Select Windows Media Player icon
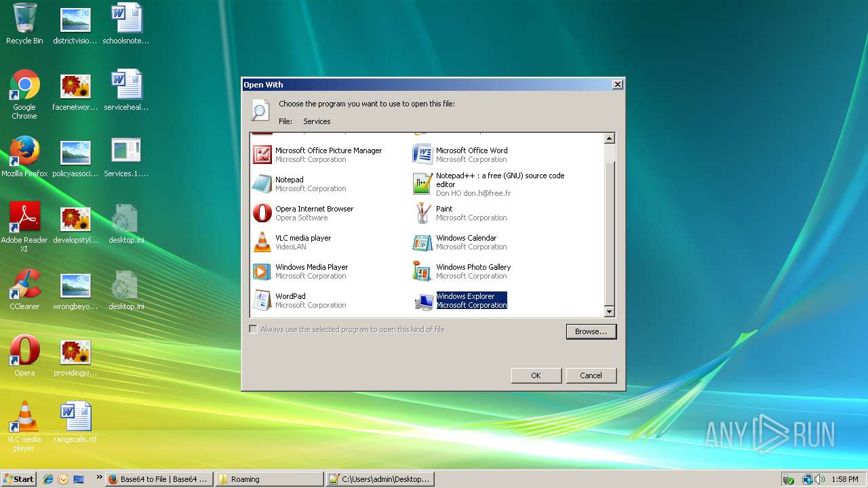The image size is (868, 488). coord(262,271)
